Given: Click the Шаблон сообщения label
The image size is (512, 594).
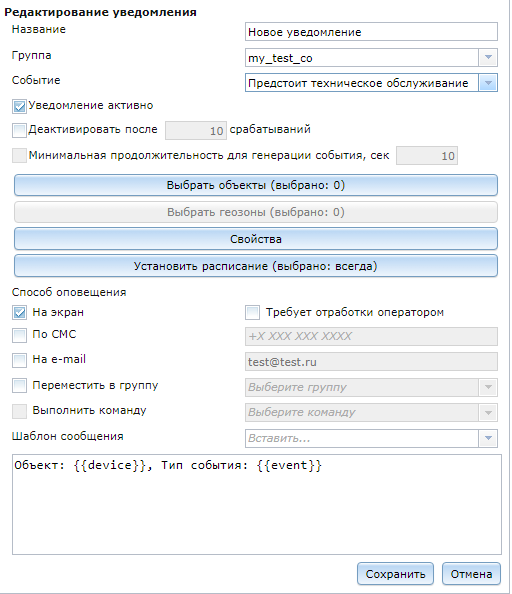Looking at the screenshot, I should [67, 436].
